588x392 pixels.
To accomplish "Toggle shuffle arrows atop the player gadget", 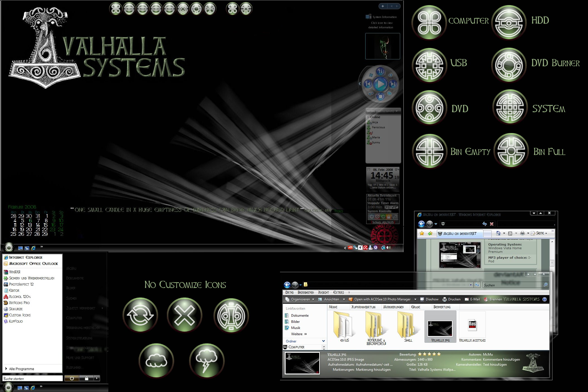I will 380,71.
